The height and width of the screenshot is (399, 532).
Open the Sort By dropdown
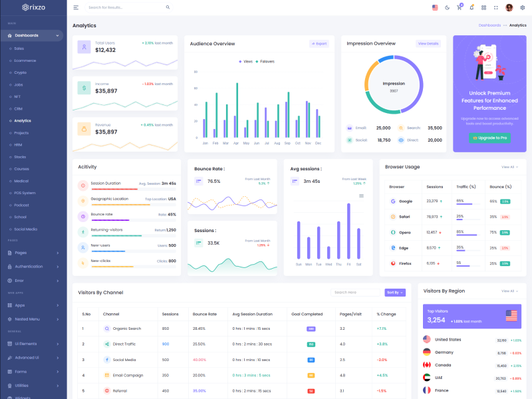pos(394,292)
